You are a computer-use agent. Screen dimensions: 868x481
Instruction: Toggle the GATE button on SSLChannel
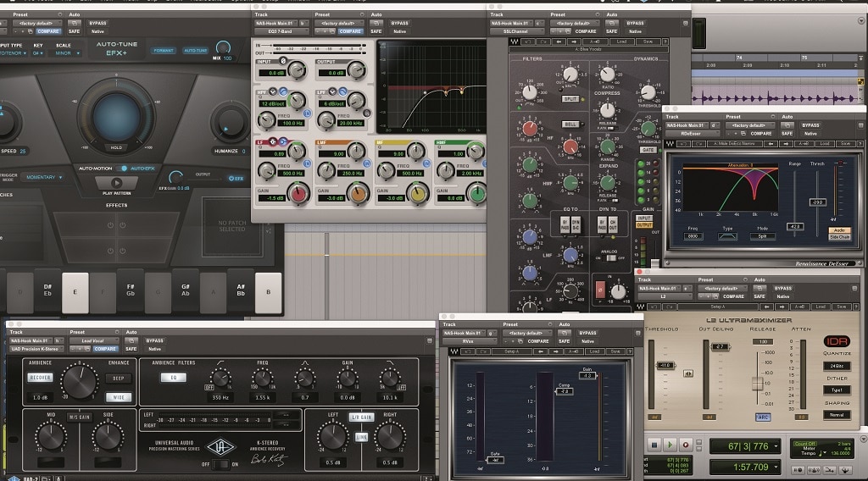pyautogui.click(x=648, y=150)
